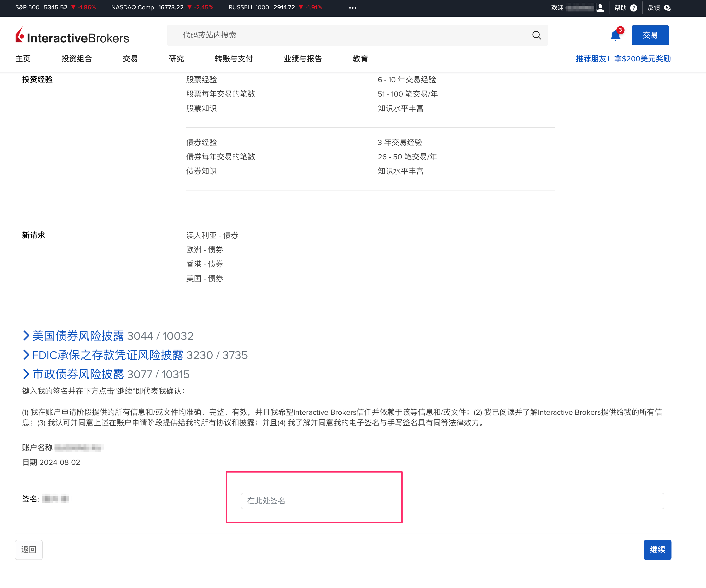This screenshot has height=588, width=706.
Task: Follow the 推荐朋友 $200 reward link
Action: click(623, 59)
